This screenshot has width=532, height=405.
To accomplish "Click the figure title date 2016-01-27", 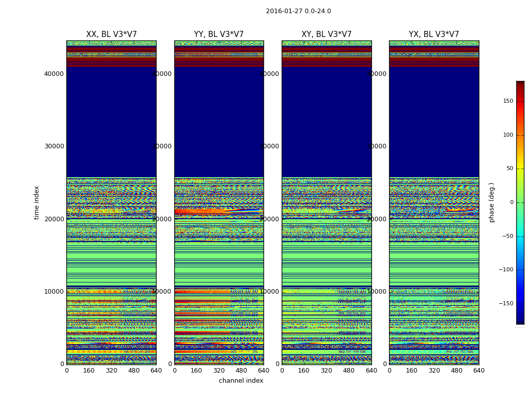I will coord(283,11).
